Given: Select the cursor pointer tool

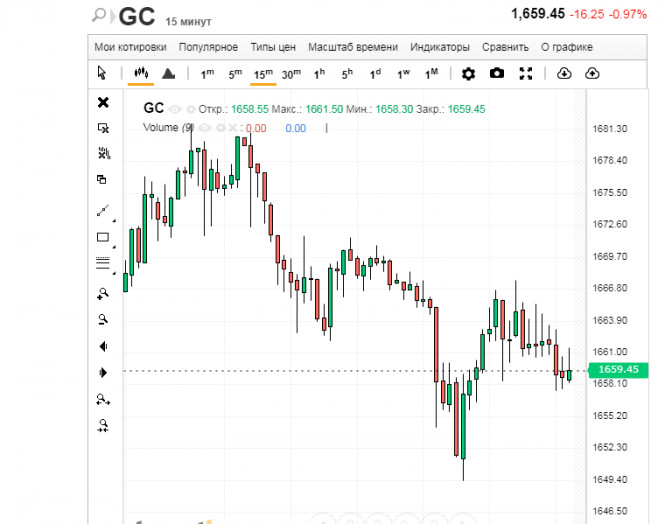Looking at the screenshot, I should [x=102, y=73].
